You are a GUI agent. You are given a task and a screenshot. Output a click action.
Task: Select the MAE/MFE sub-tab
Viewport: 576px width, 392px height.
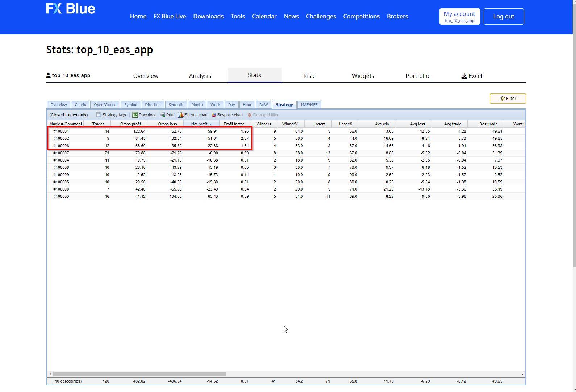[309, 105]
